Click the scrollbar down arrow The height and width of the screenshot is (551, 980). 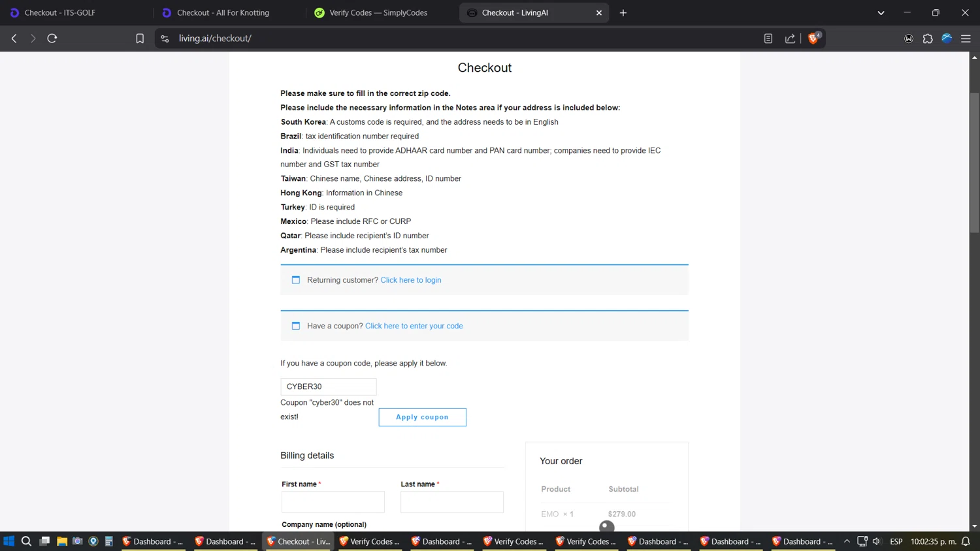[974, 526]
